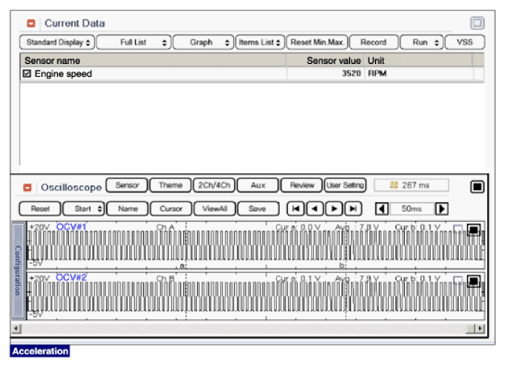
Task: Select the 3520 engine speed value
Action: [x=351, y=73]
